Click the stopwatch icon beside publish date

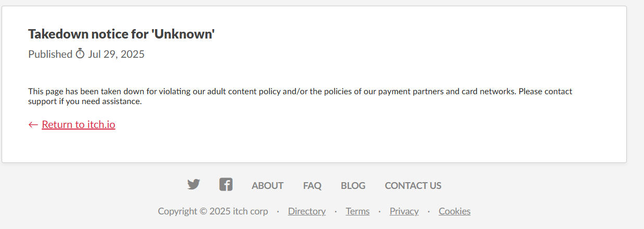point(80,54)
